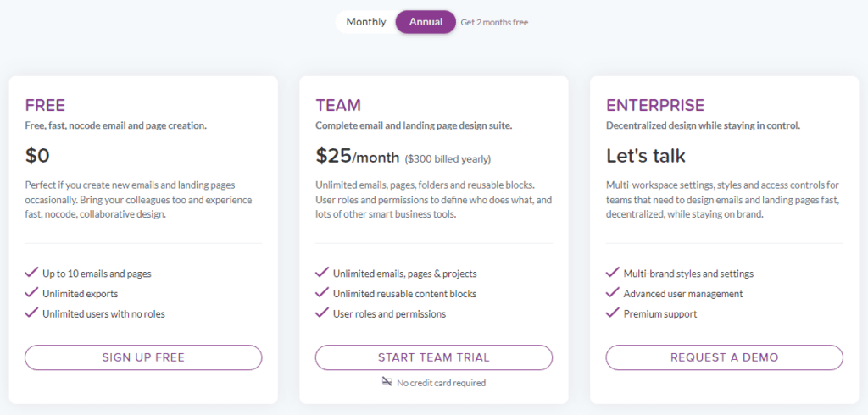
Task: Click the no credit card icon
Action: [387, 382]
